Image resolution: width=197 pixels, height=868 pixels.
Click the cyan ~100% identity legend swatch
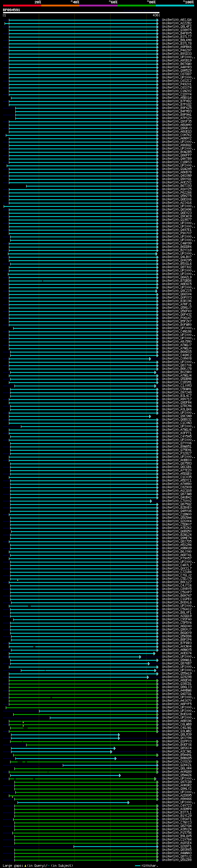[x=175, y=6]
